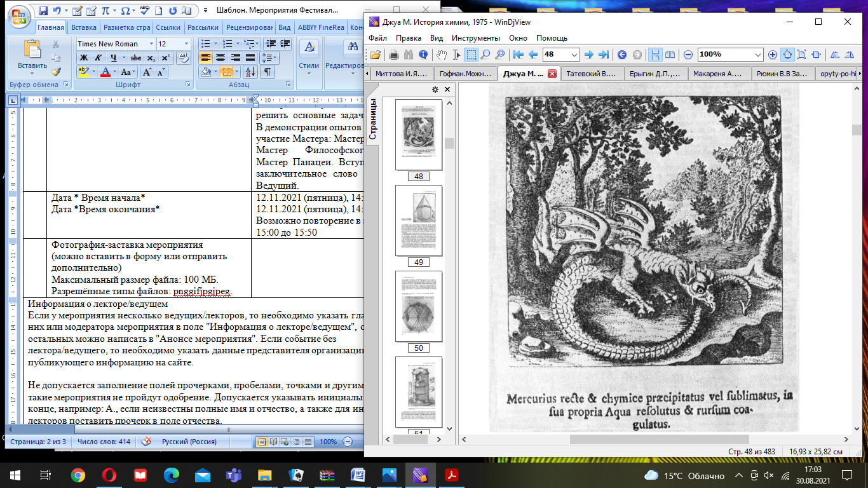Screen dimensions: 868x488
Task: Click the Back navigation button in WinDjView
Action: (x=622, y=55)
